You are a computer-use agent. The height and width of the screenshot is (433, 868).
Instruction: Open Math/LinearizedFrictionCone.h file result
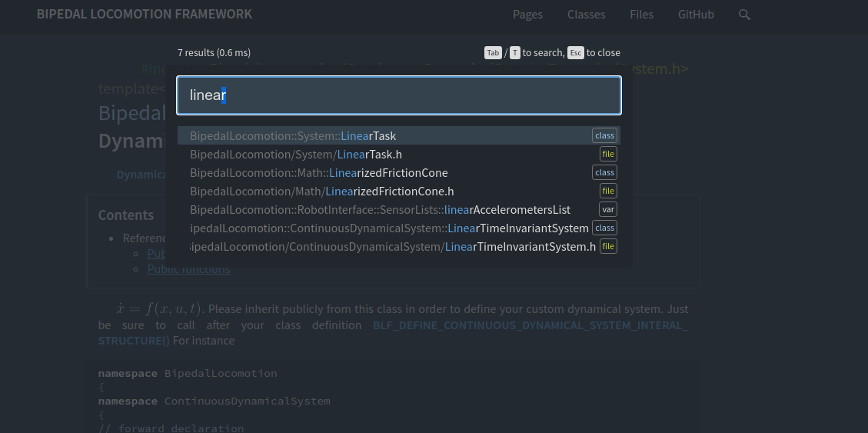click(x=399, y=191)
